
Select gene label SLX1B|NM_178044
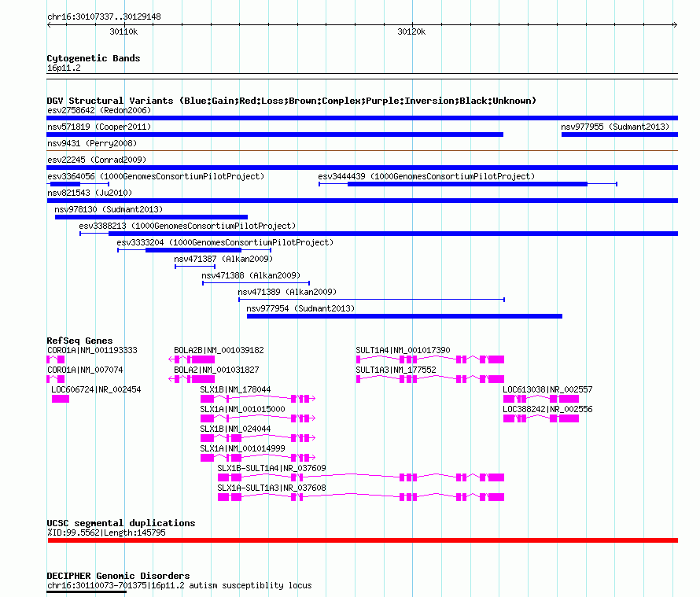pyautogui.click(x=235, y=390)
